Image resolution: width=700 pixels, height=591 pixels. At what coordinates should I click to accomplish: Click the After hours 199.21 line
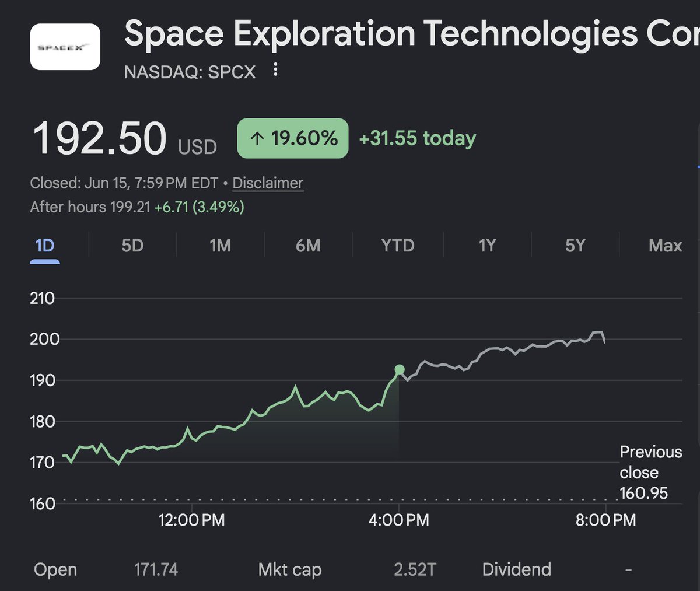pos(137,207)
